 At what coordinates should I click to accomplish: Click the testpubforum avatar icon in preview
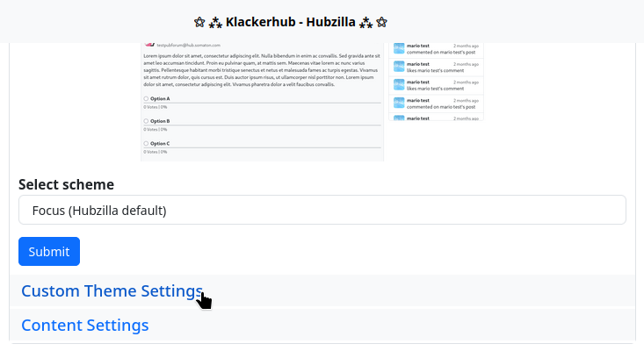point(149,44)
